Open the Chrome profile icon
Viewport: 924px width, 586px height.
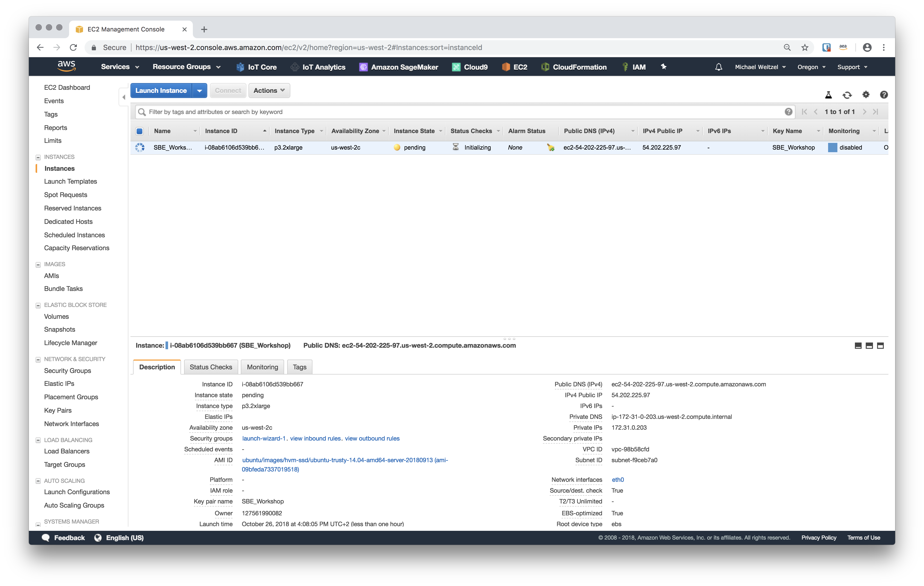coord(867,47)
